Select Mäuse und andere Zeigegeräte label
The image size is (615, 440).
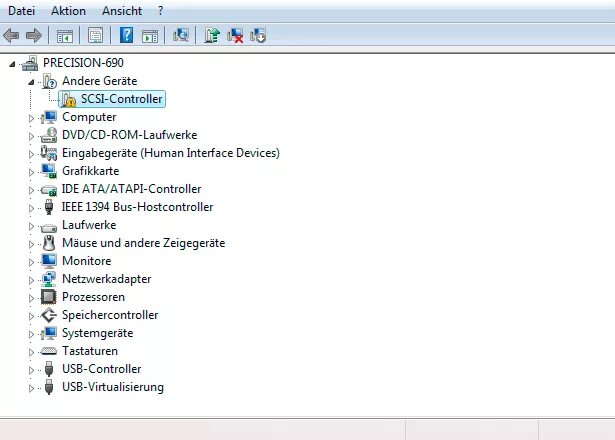[x=144, y=243]
